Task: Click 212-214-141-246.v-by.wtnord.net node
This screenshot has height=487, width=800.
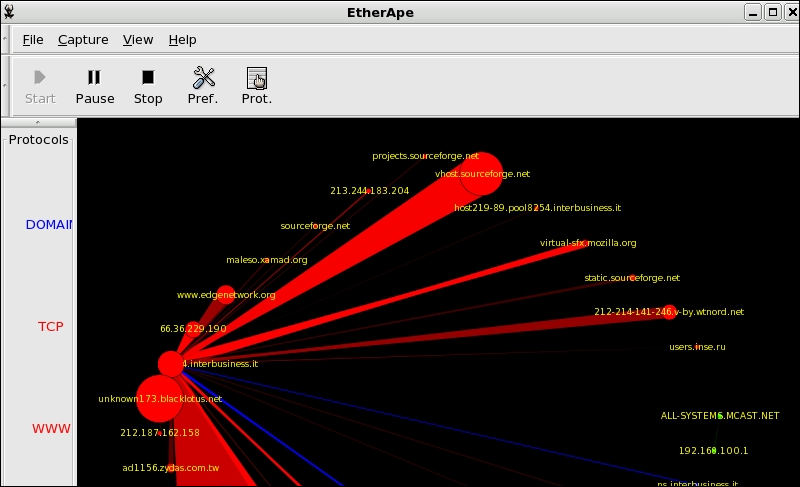Action: coord(669,312)
